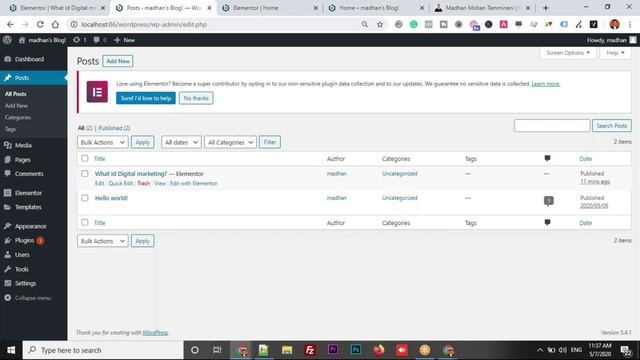Click Edit with Elementor row action

193,183
